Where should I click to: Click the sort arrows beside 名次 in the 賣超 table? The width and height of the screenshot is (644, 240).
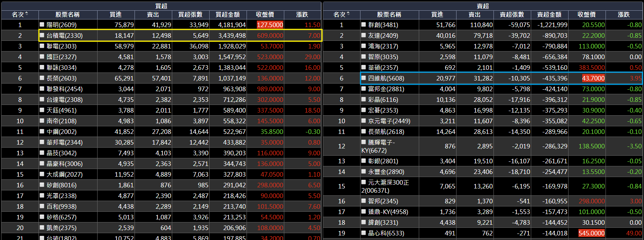point(348,14)
